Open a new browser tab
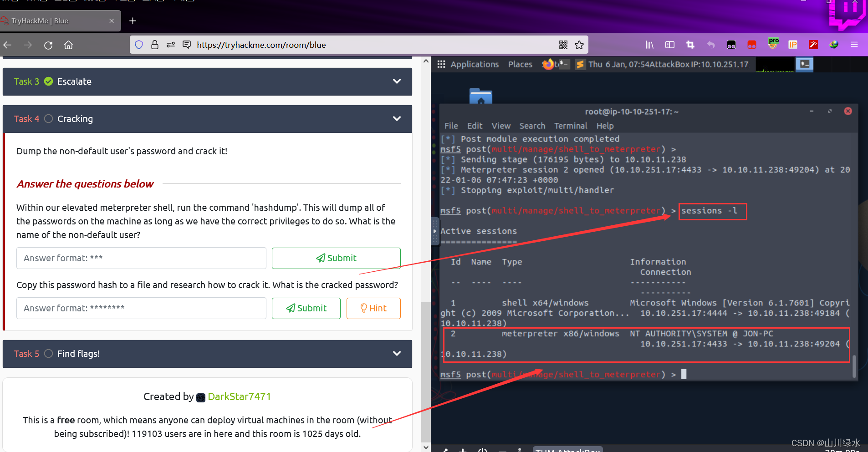 (x=133, y=21)
